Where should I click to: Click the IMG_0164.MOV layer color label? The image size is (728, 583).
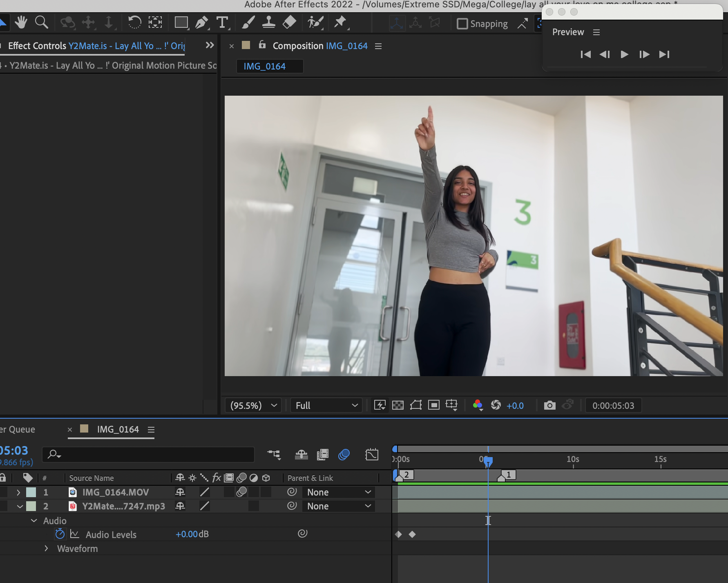coord(31,492)
